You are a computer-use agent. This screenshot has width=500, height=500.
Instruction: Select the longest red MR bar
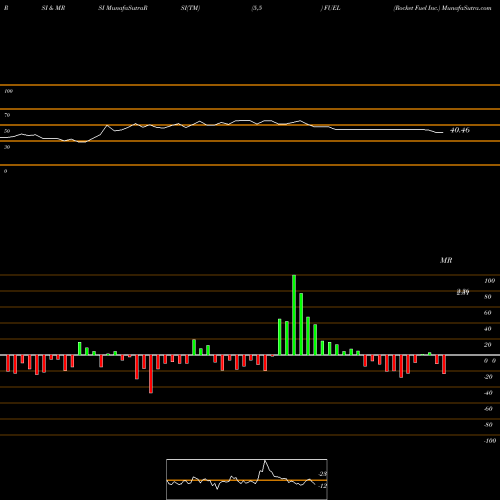(151, 374)
